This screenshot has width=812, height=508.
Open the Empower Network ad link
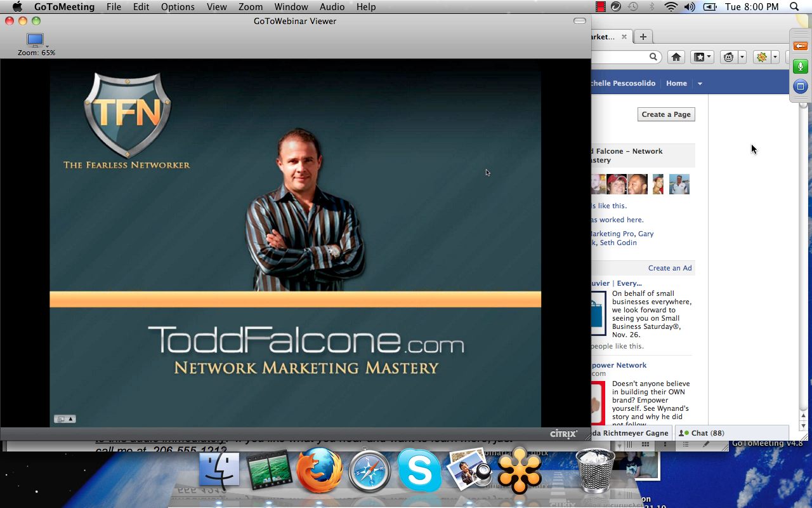point(619,365)
